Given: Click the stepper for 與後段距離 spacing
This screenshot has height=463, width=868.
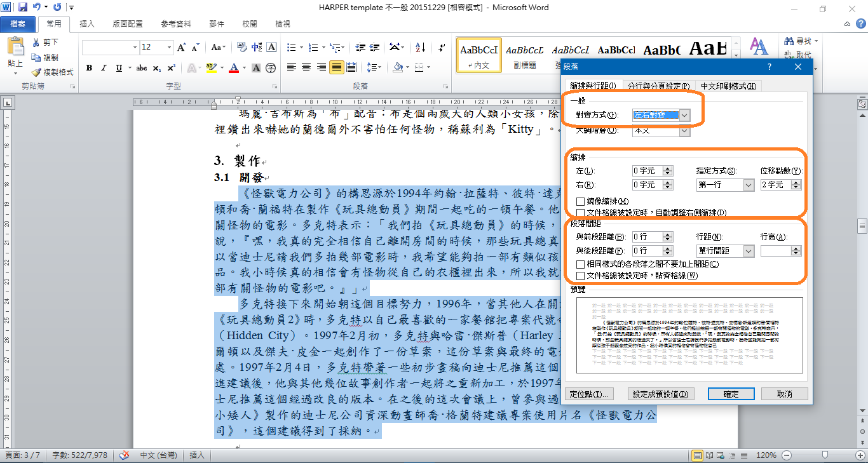Looking at the screenshot, I should pyautogui.click(x=667, y=252).
